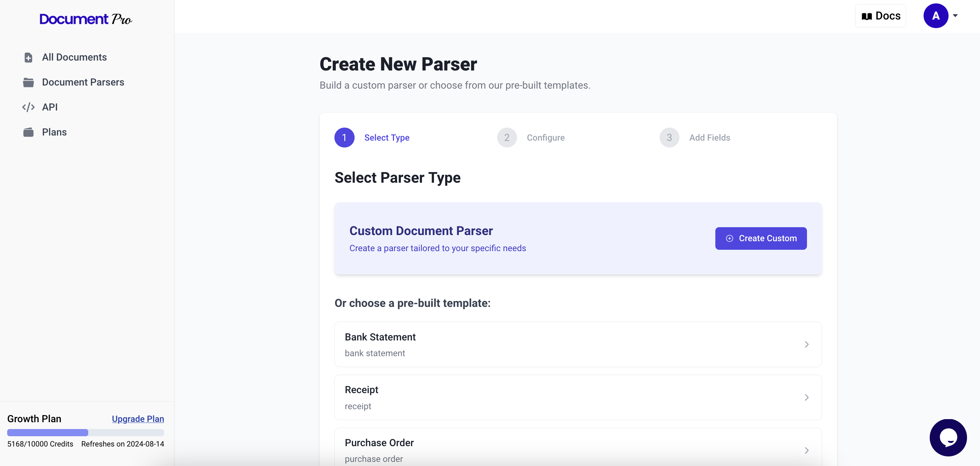
Task: Expand the Receipt template chevron
Action: (806, 397)
